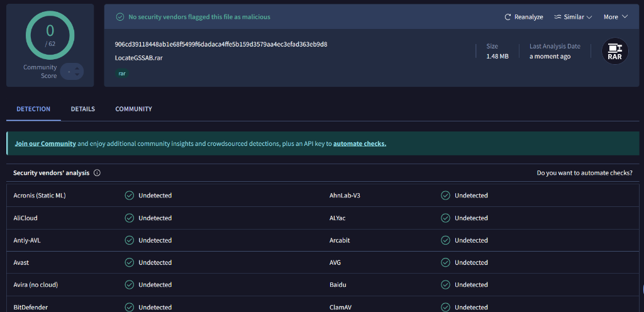The image size is (644, 312).
Task: Click the No security vendors flagged message
Action: point(199,17)
